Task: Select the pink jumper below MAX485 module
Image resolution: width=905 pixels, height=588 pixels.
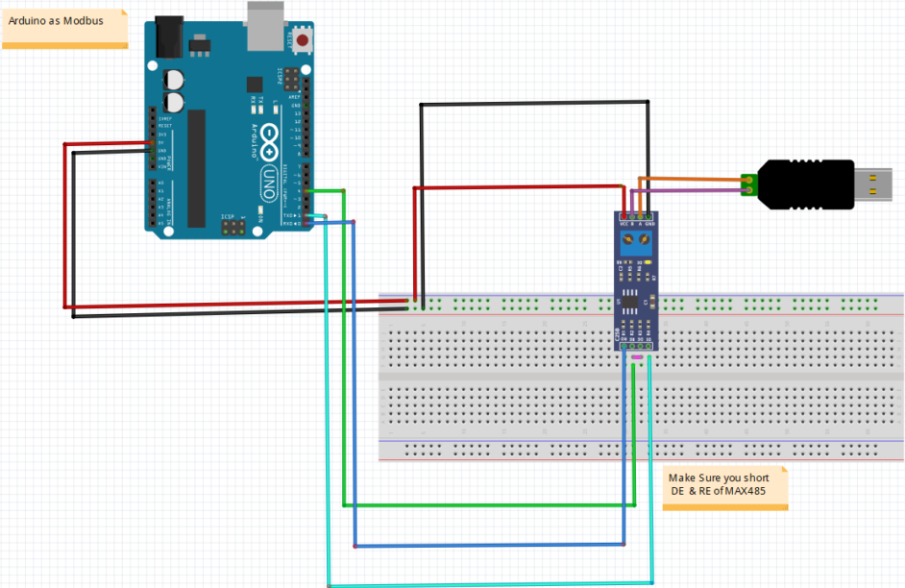Action: [x=637, y=357]
